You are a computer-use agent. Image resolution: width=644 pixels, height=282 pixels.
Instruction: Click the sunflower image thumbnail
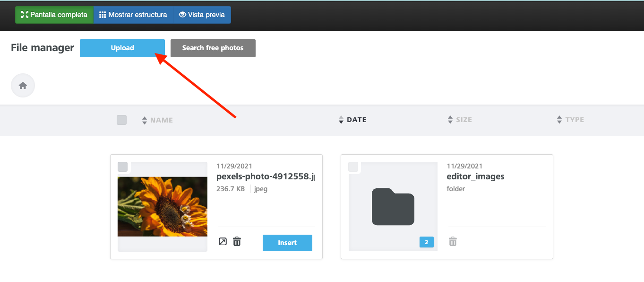(x=162, y=206)
